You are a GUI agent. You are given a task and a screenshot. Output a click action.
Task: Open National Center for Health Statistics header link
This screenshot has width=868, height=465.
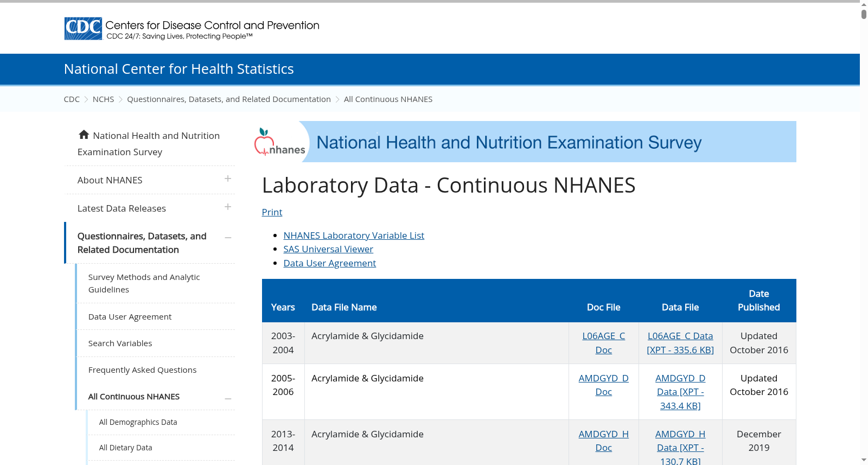pyautogui.click(x=179, y=69)
